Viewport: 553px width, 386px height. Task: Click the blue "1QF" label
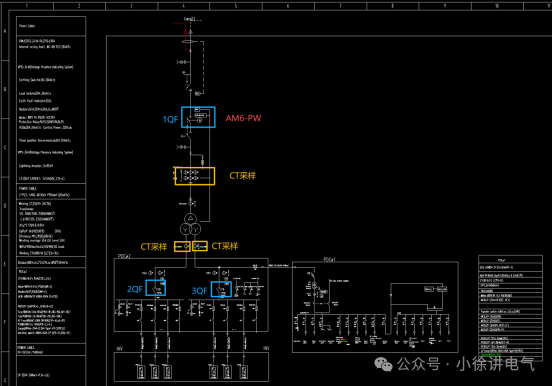click(170, 120)
